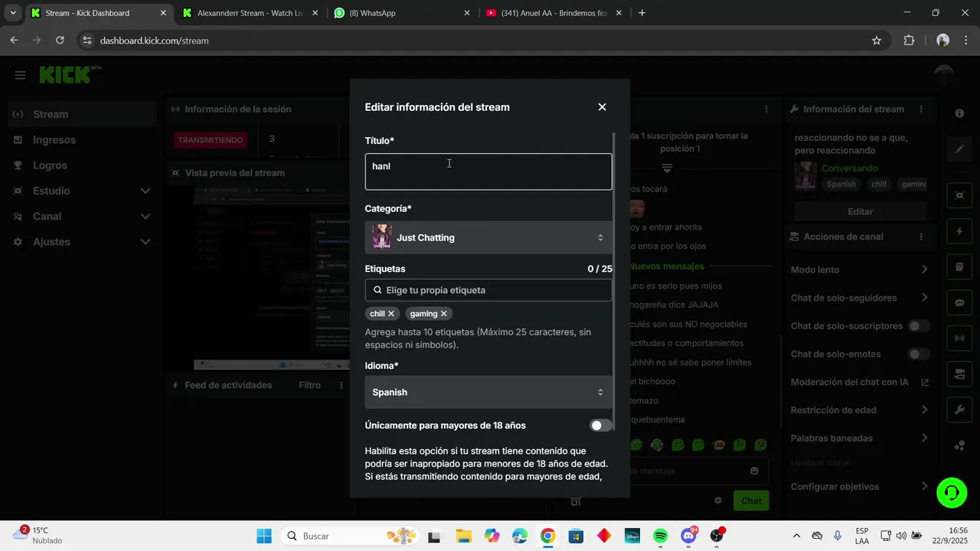The image size is (980, 551).
Task: Click the Just Chatting category thumbnail
Action: (x=381, y=237)
